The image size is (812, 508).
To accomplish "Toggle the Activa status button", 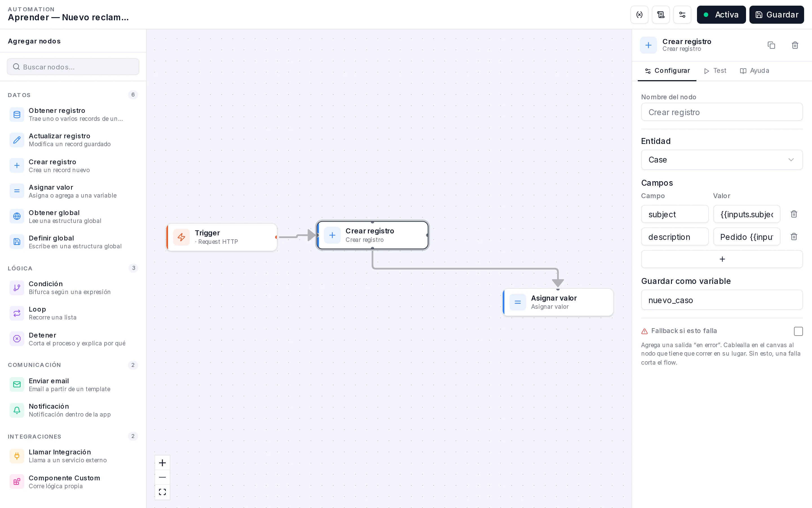I will tap(721, 15).
